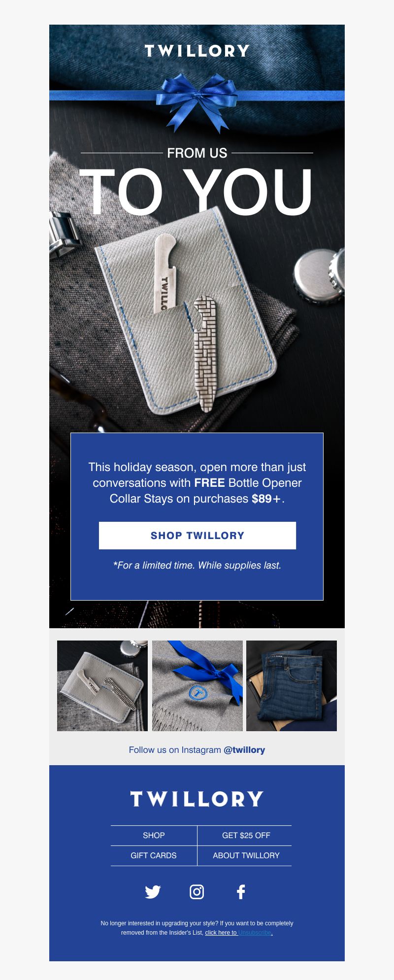Click the TO YOU hero headline
This screenshot has height=980, width=394.
tap(197, 192)
